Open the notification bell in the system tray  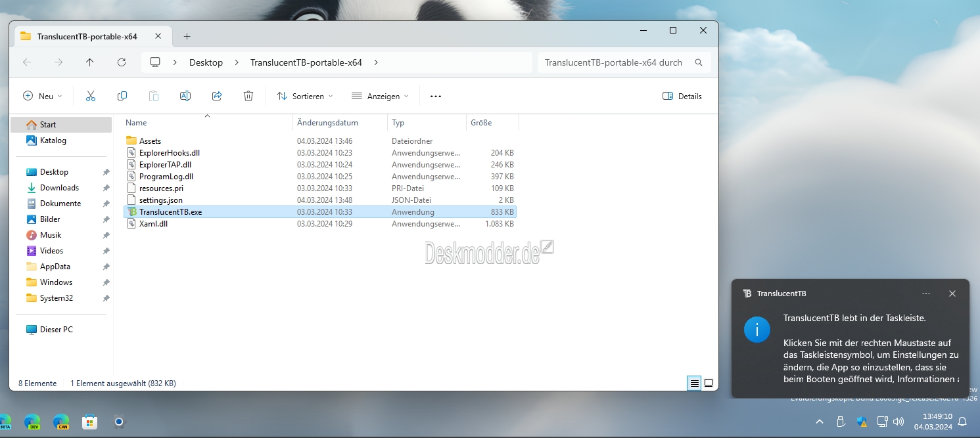tap(962, 421)
